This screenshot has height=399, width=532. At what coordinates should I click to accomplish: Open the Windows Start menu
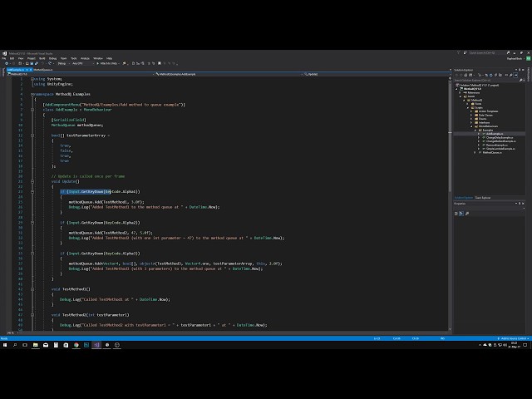(5, 345)
